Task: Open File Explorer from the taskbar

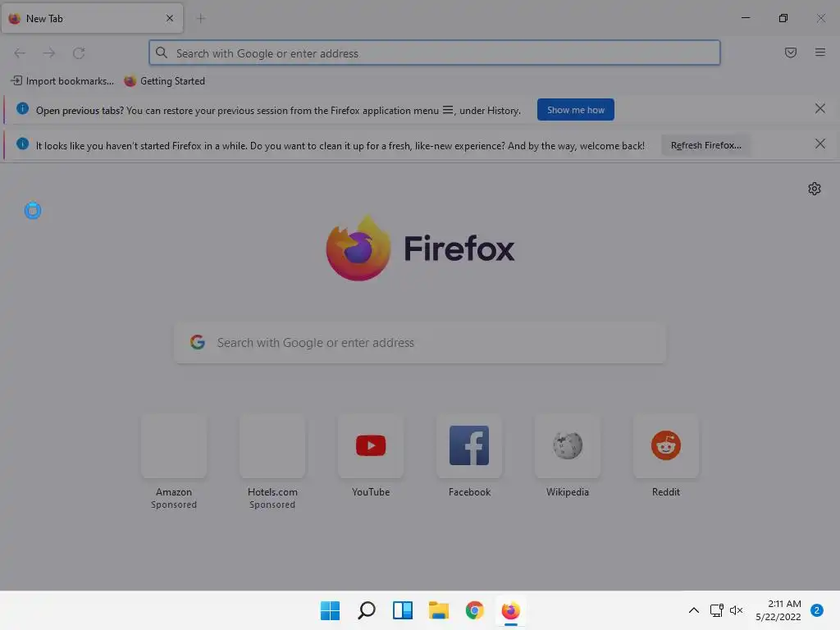Action: click(439, 610)
